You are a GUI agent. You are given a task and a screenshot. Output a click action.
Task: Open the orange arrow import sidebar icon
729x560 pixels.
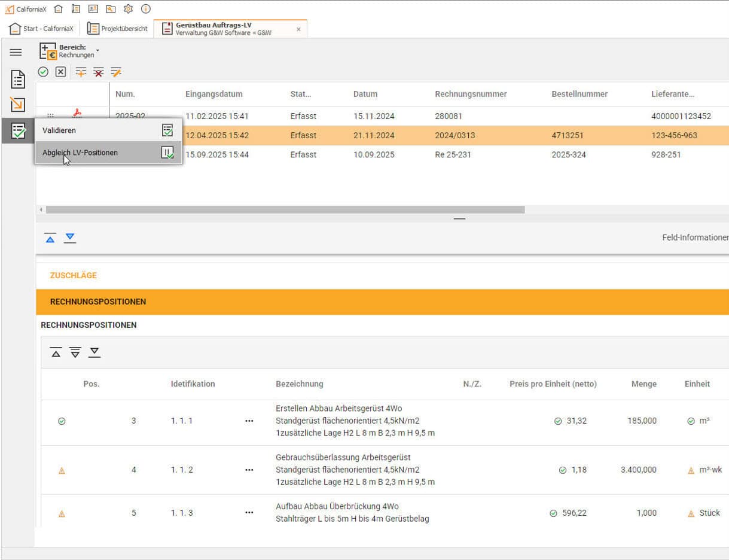click(18, 104)
